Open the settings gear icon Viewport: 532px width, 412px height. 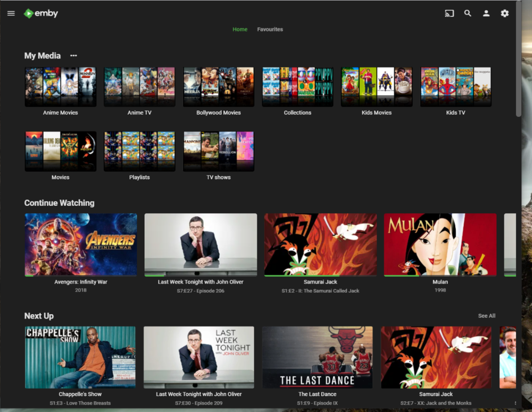pos(504,13)
